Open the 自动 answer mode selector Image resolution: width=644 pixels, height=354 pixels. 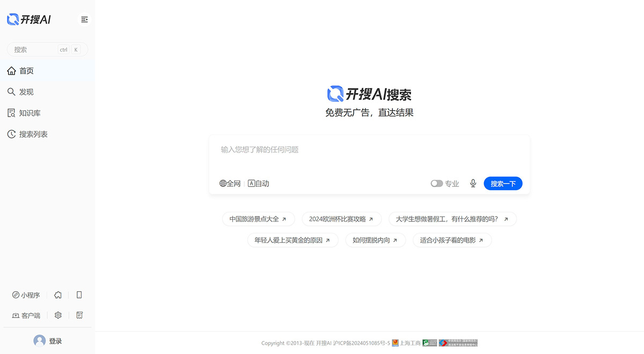(258, 183)
